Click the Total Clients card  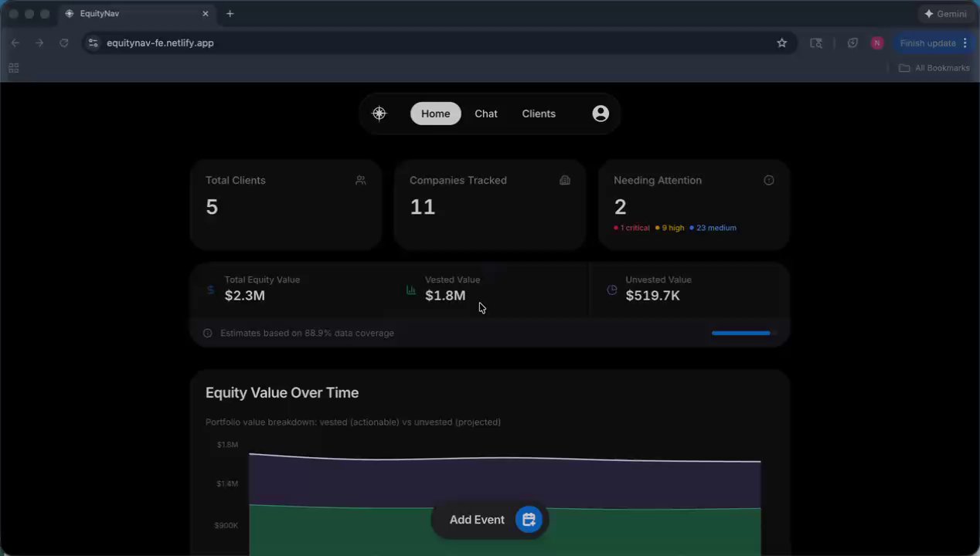tap(286, 205)
